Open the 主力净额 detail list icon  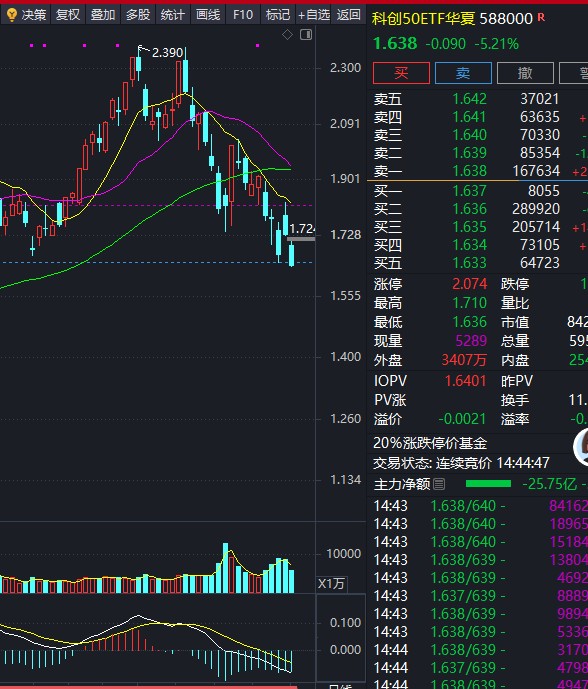tap(439, 484)
